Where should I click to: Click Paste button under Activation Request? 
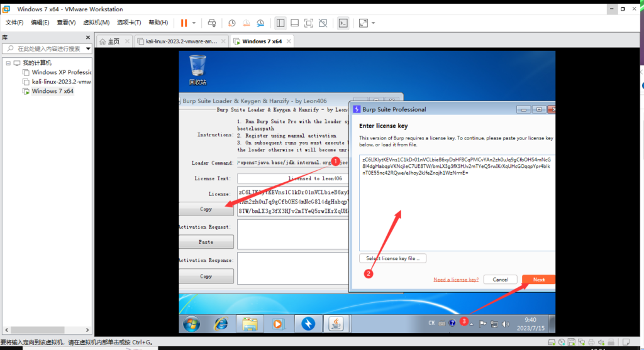tap(206, 242)
